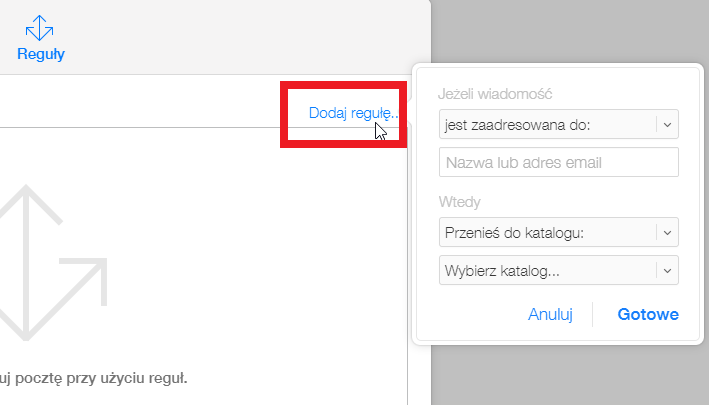
Task: Open the 'Przenieś do katalogu:' action dropdown
Action: pyautogui.click(x=558, y=232)
